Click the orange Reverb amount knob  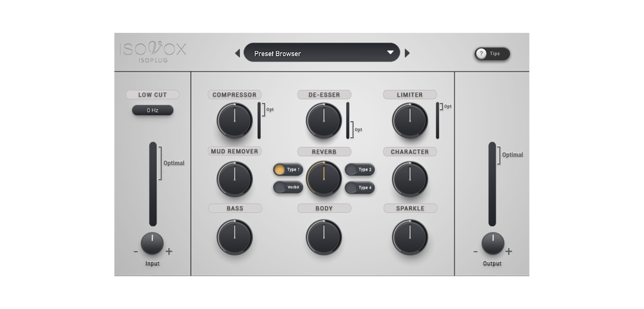click(324, 179)
